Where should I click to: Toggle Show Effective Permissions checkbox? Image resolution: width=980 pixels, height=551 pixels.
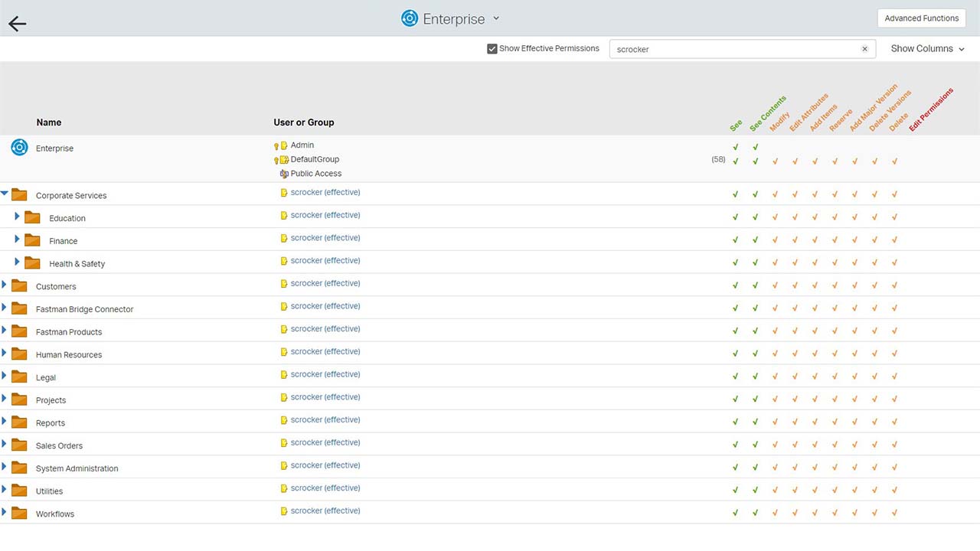(x=492, y=49)
